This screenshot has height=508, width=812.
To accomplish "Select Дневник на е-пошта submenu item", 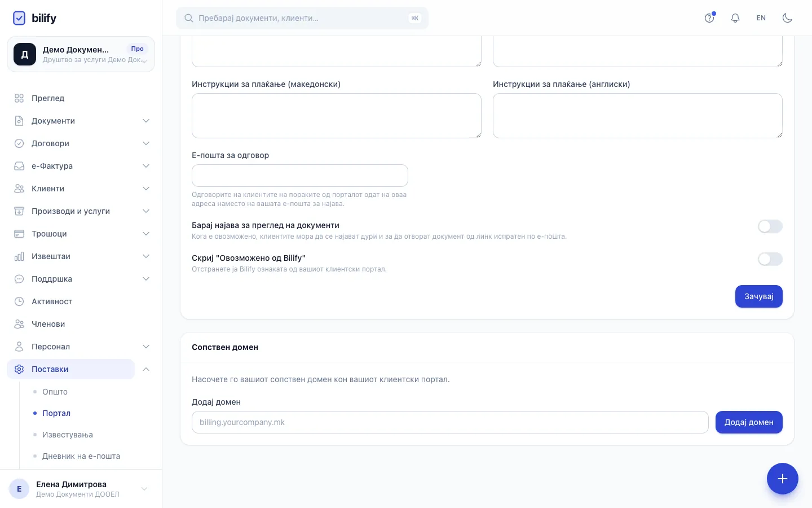I will tap(81, 456).
